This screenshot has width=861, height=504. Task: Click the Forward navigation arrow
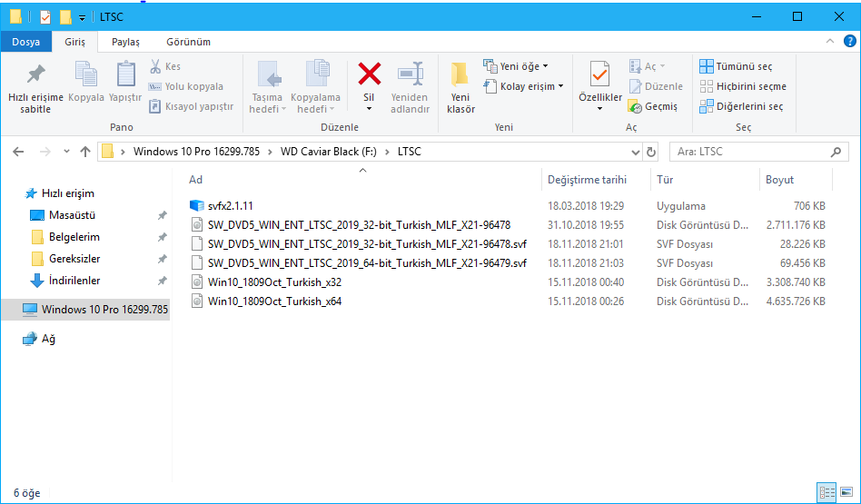coord(45,152)
